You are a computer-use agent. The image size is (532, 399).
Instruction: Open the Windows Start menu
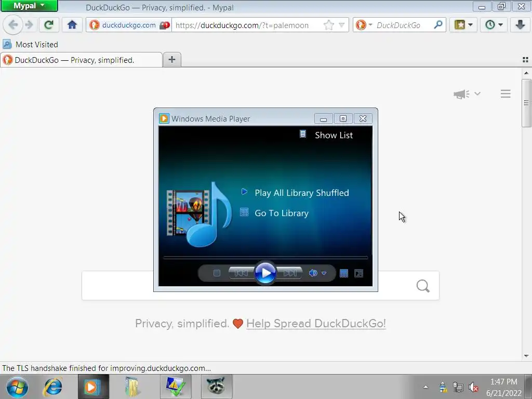pos(17,387)
